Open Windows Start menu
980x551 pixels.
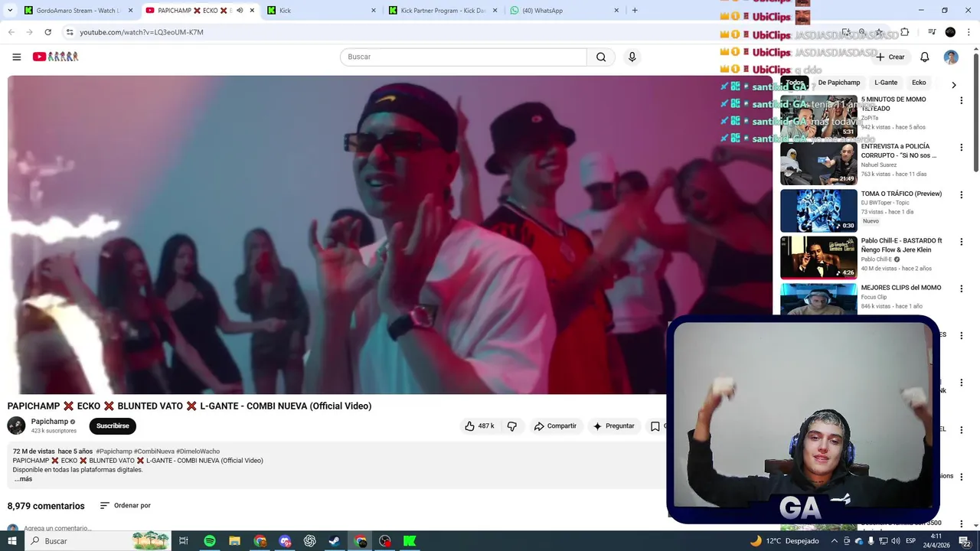[x=12, y=541]
